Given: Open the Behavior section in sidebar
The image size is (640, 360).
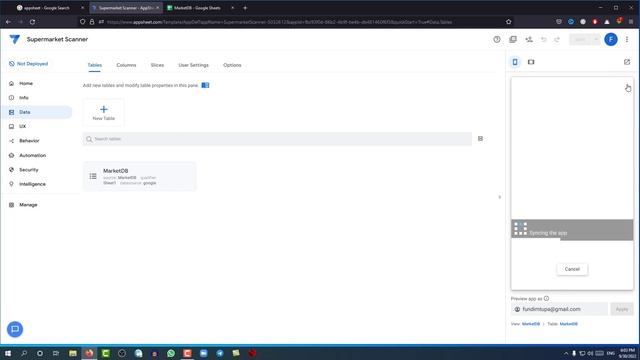Looking at the screenshot, I should click(x=29, y=140).
